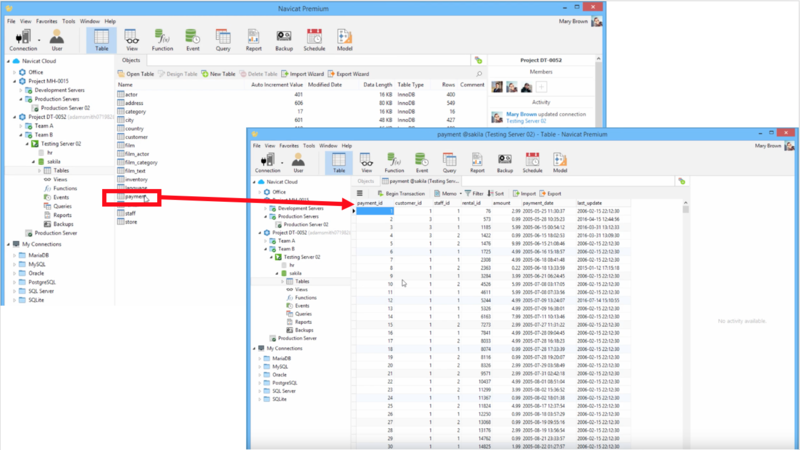Switch to payment @sakila tab
Image resolution: width=800 pixels, height=450 pixels.
(421, 181)
